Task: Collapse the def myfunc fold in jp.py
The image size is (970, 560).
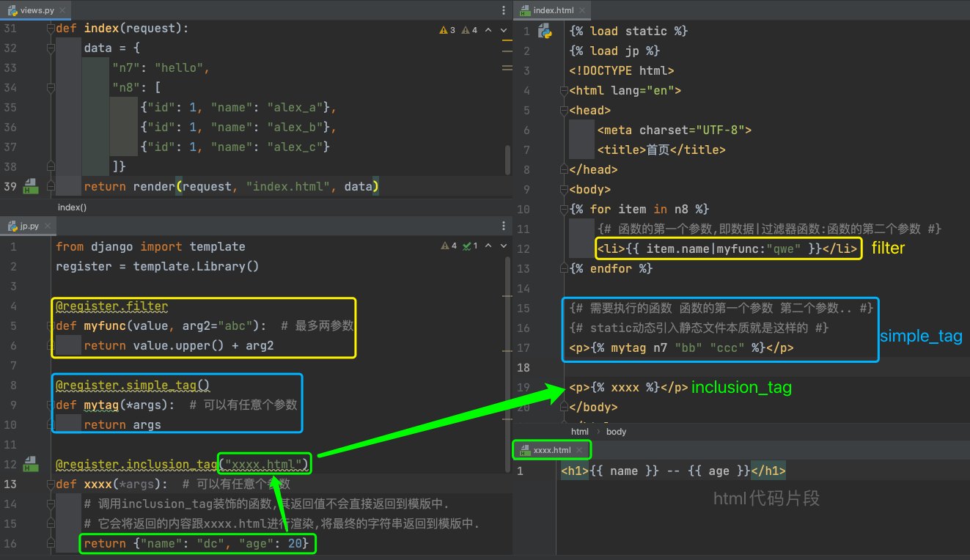Action: [51, 325]
